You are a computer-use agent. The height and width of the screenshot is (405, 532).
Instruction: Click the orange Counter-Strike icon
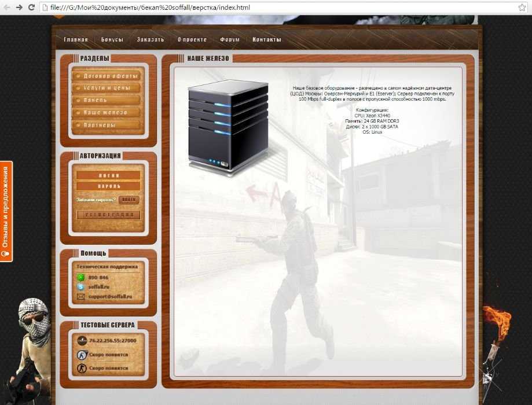[82, 368]
